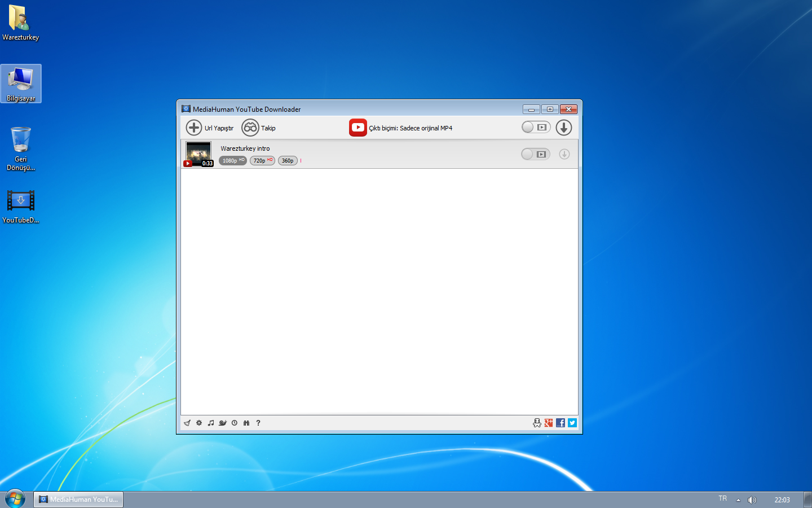Clear the list with the broom icon
The width and height of the screenshot is (812, 508).
pos(187,423)
